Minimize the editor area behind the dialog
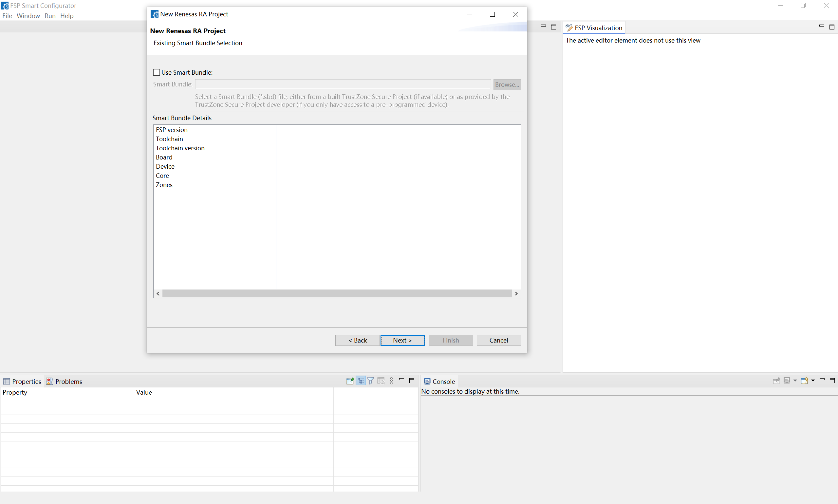This screenshot has width=838, height=504. click(x=543, y=26)
